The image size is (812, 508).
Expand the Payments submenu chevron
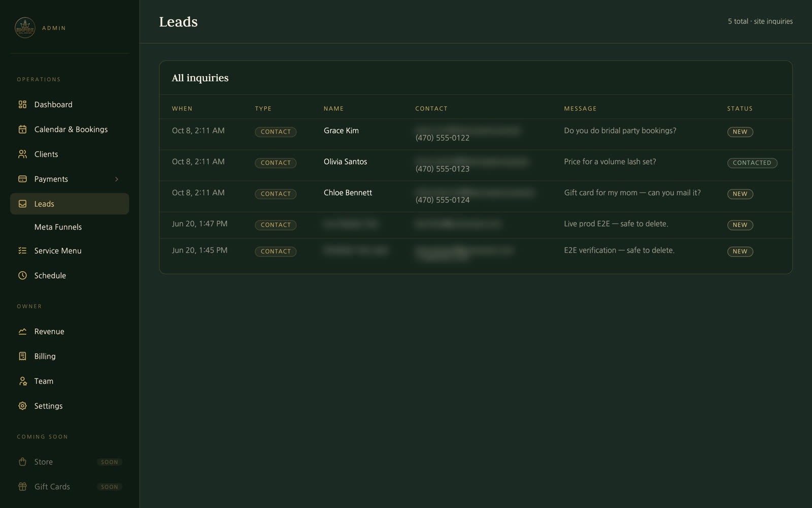click(117, 179)
